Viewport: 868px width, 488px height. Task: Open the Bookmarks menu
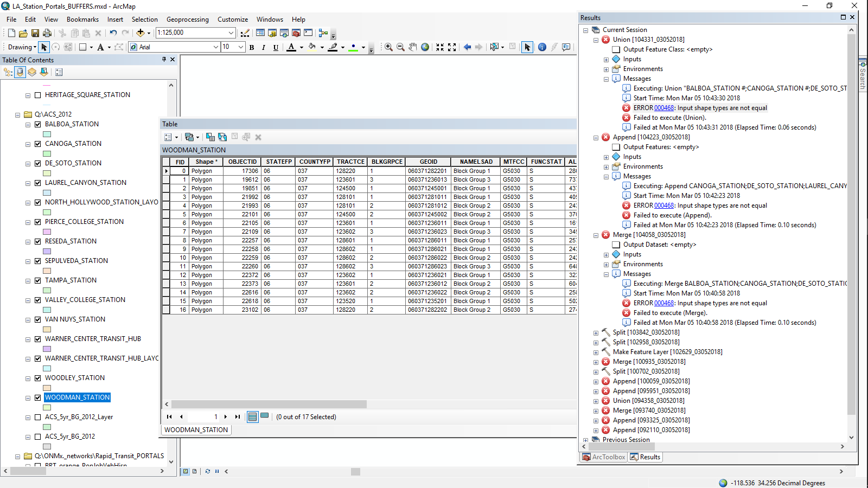tap(82, 20)
